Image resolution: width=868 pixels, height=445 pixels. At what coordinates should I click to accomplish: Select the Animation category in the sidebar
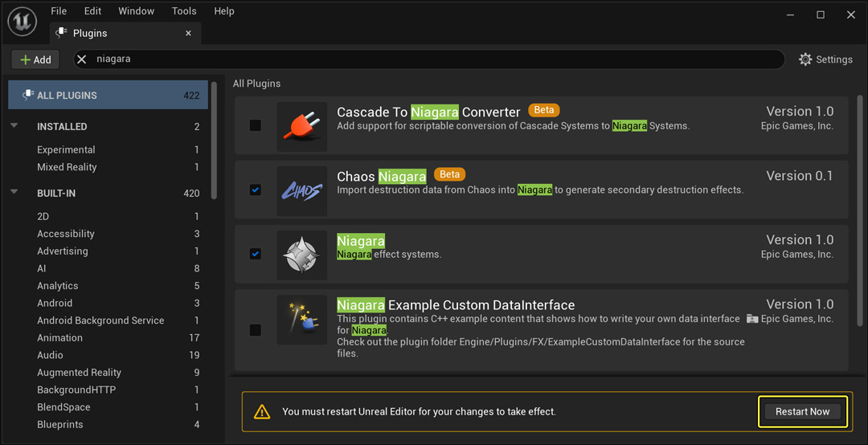click(59, 337)
